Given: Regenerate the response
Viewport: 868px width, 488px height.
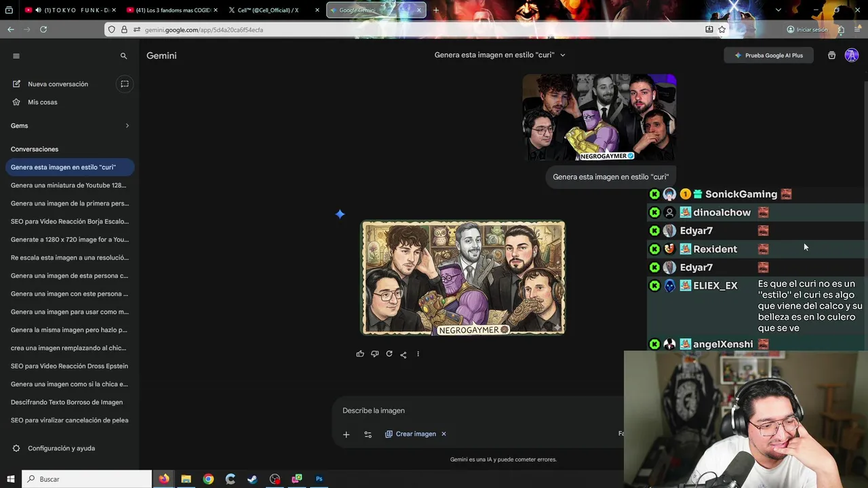Looking at the screenshot, I should 389,354.
